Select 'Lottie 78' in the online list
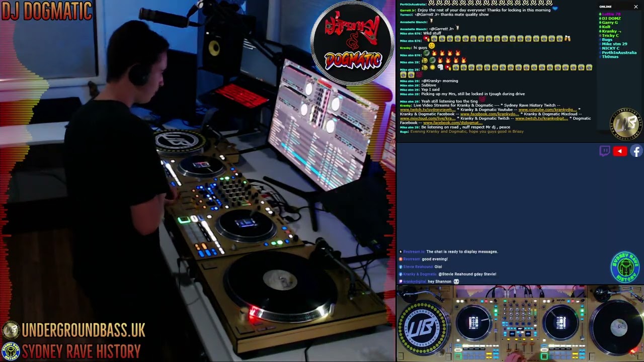 pyautogui.click(x=611, y=14)
